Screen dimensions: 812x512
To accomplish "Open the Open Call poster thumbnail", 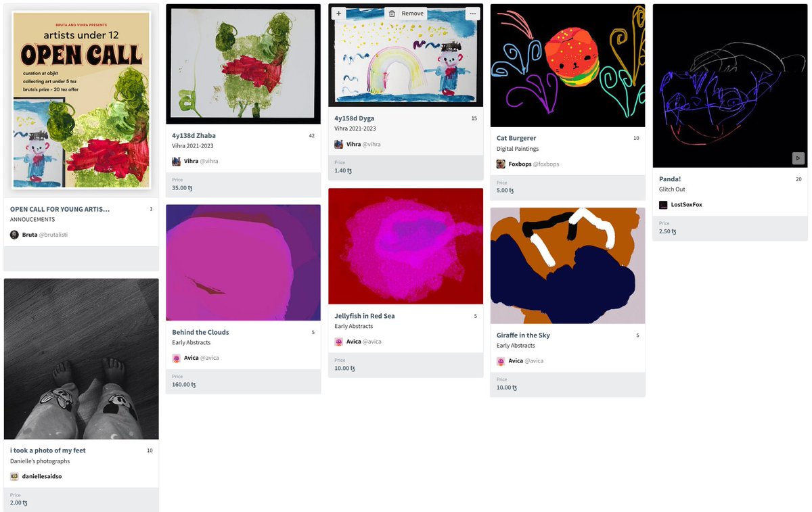I will (81, 100).
